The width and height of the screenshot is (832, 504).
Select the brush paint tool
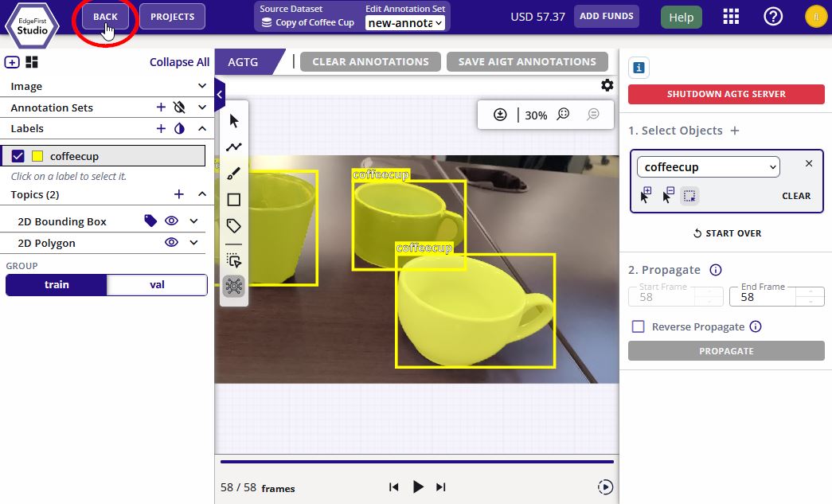[x=234, y=174]
